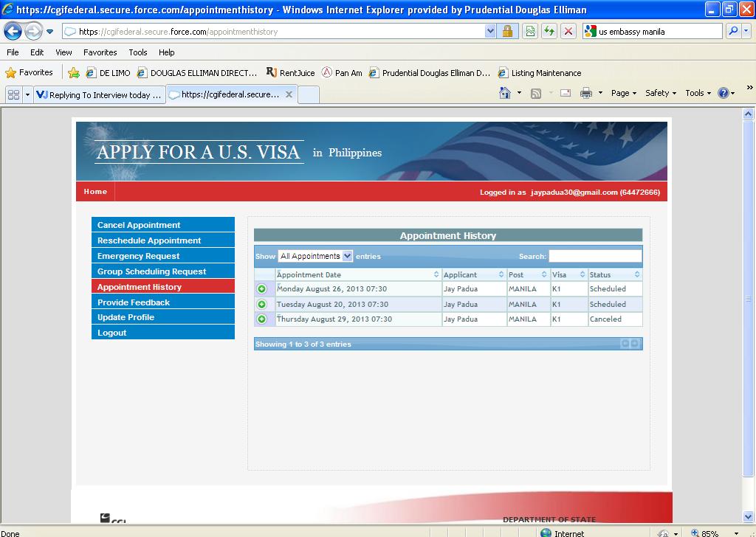Click the Quick Tabs grid icon
The image size is (756, 537).
click(13, 95)
